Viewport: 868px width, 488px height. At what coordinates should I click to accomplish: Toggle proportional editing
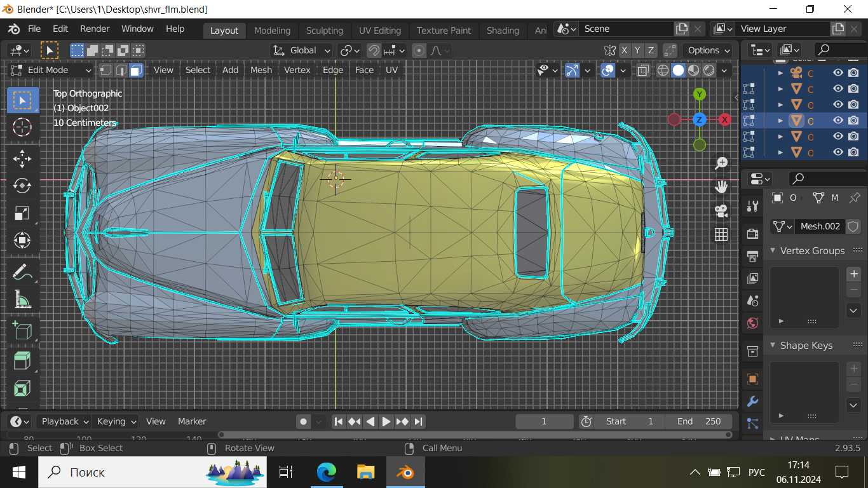[419, 50]
